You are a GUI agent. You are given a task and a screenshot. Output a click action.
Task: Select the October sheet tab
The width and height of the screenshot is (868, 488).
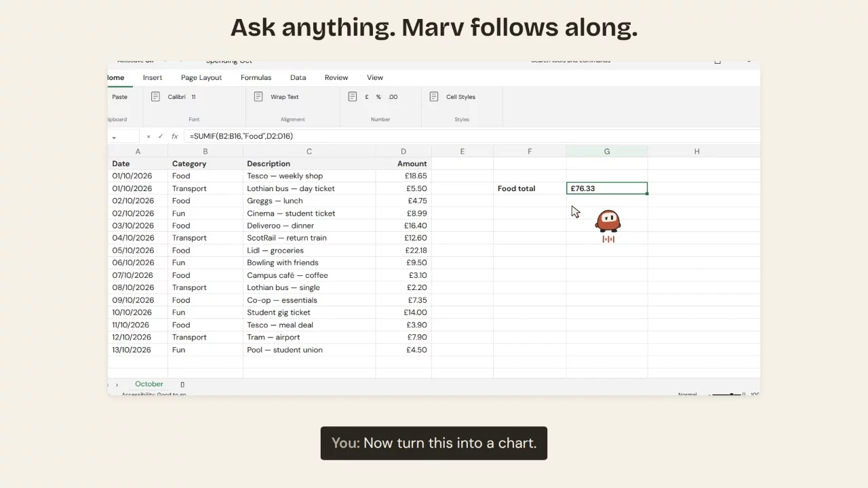[149, 384]
